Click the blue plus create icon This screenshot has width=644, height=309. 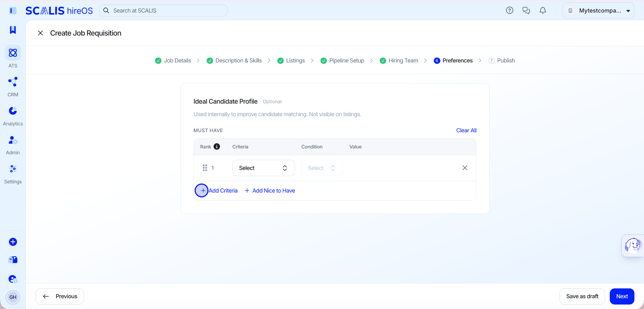point(13,242)
